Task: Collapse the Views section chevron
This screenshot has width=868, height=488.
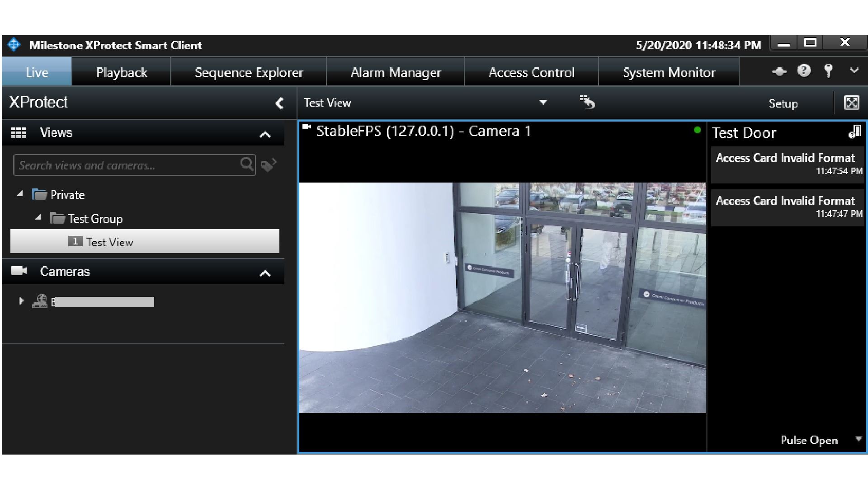Action: point(265,134)
